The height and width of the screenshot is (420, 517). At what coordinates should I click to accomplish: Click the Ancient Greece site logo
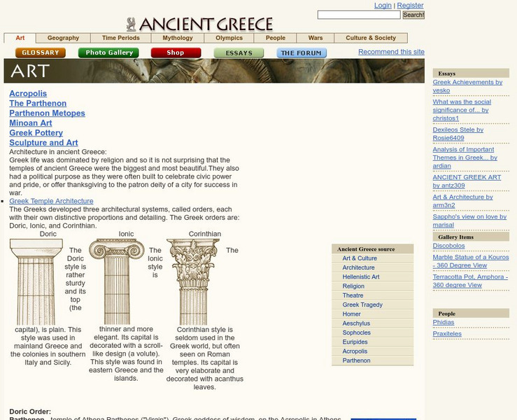point(200,24)
